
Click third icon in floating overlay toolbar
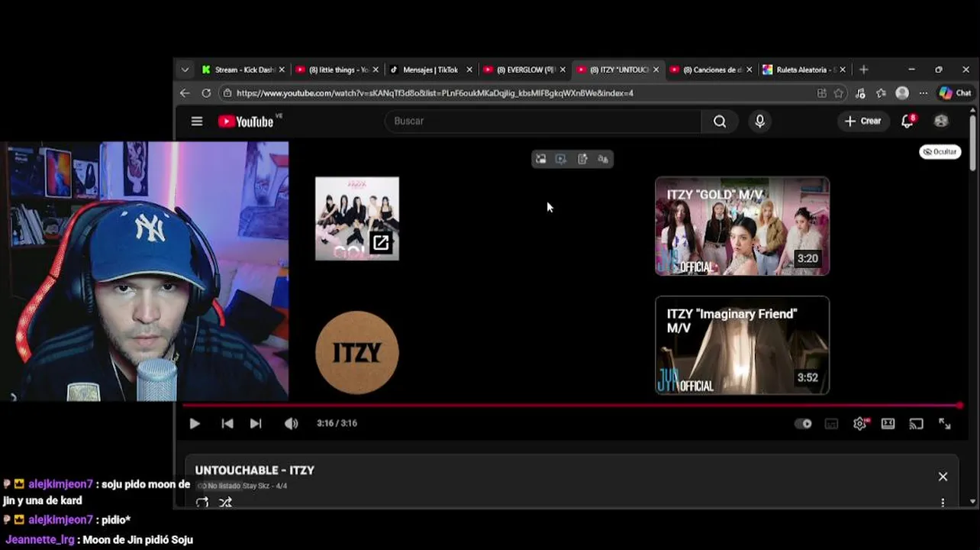(582, 159)
